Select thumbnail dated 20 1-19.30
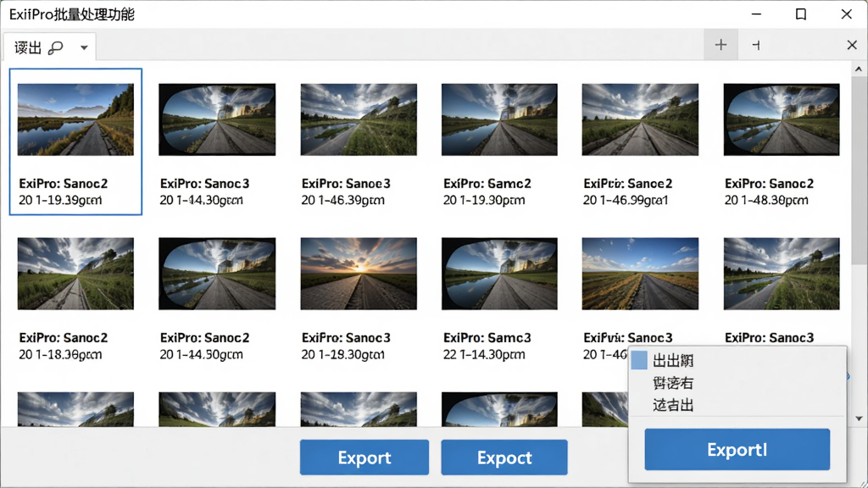 click(x=499, y=119)
